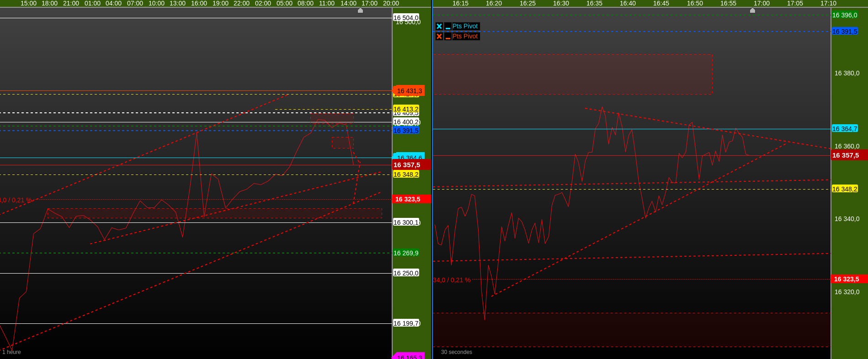Click the 16 400,2 level label
The width and height of the screenshot is (868, 359).
click(406, 122)
